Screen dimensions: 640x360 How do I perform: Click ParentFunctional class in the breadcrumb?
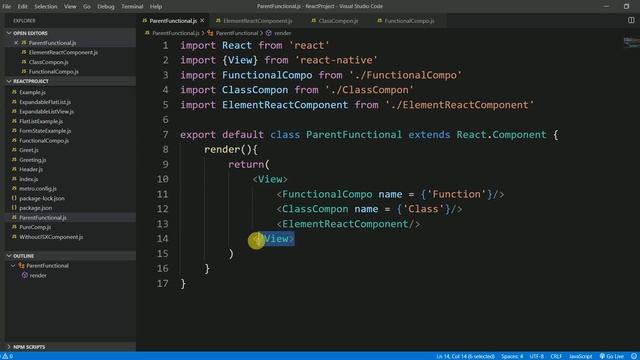(236, 33)
